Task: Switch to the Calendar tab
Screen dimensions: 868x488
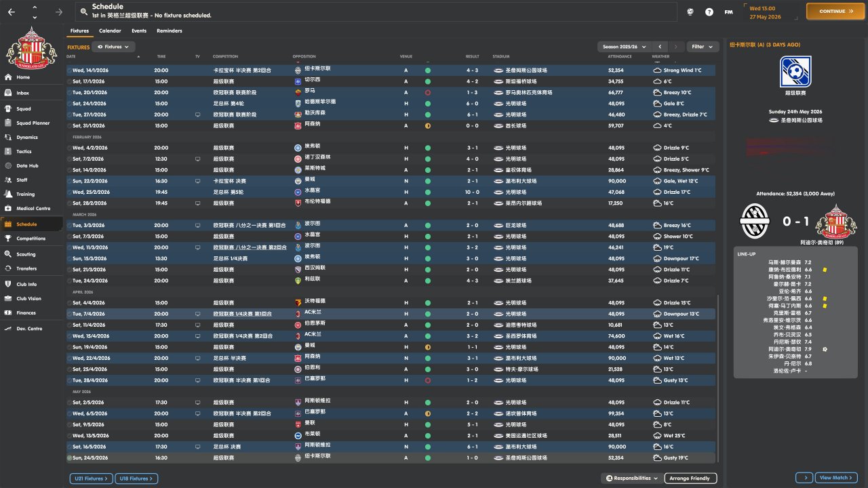Action: [110, 30]
